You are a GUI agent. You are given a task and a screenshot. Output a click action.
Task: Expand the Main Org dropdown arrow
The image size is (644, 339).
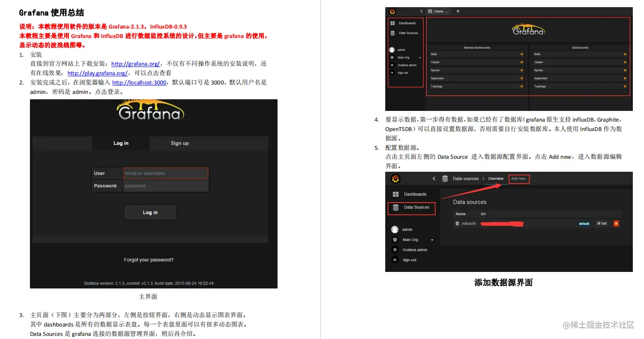tap(420, 58)
